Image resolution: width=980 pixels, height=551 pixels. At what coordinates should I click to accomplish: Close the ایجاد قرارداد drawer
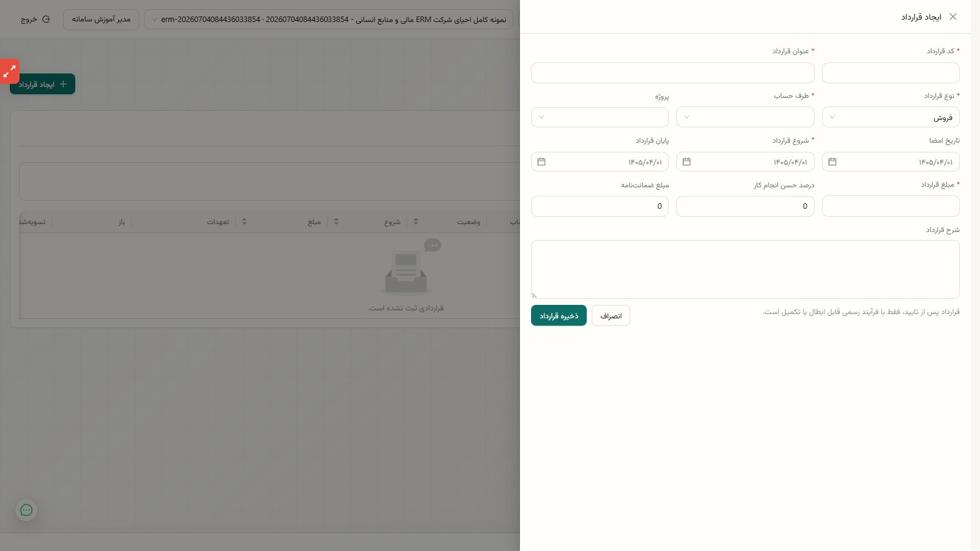click(953, 17)
